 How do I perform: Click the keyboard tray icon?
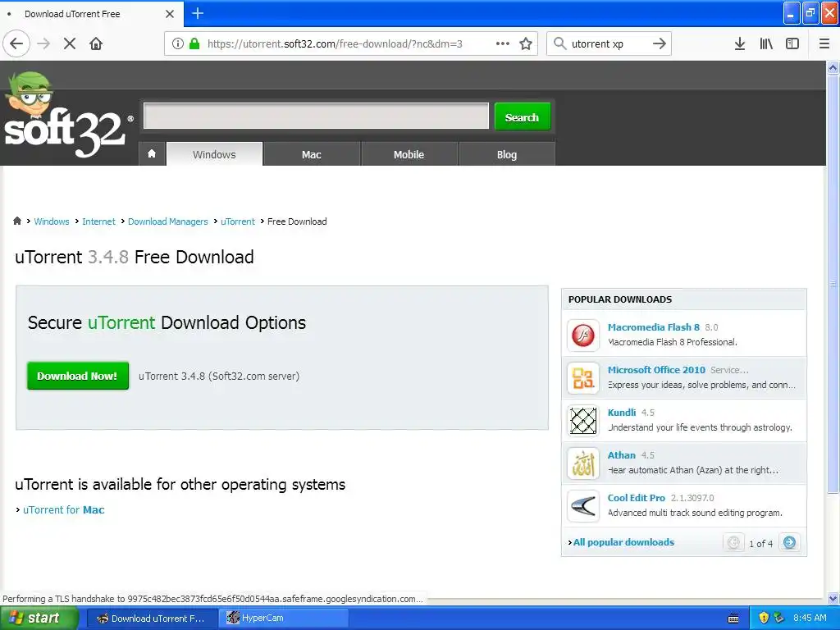pos(733,619)
